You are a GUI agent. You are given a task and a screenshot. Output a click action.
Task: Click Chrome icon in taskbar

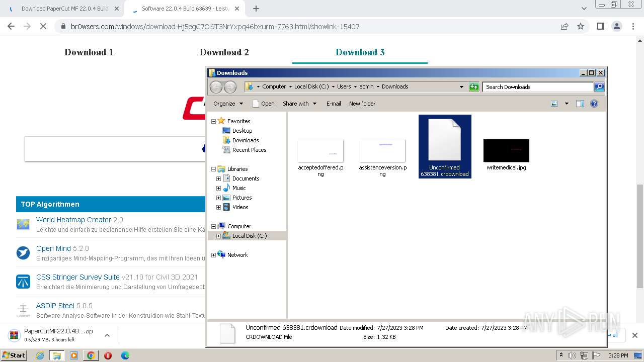point(91,355)
